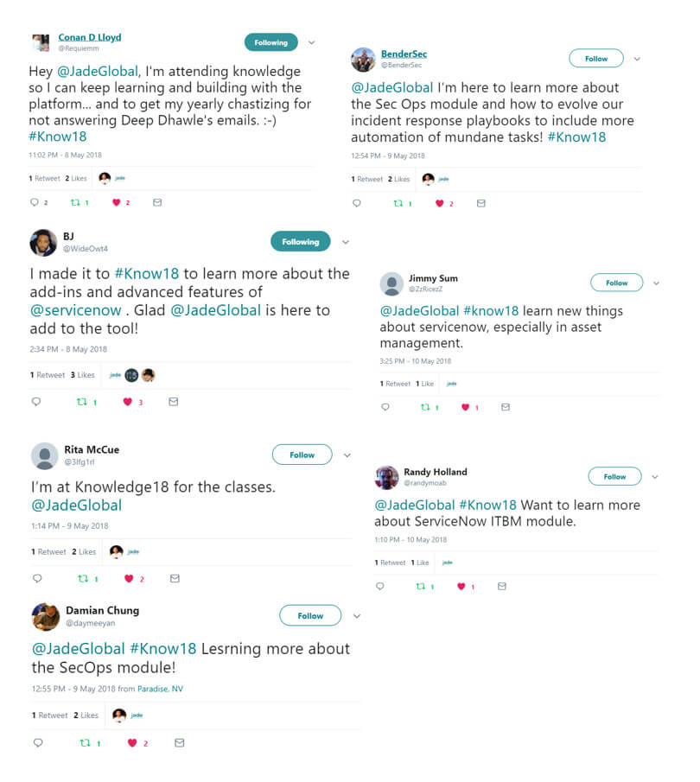This screenshot has height=782, width=700.
Task: Open more-options chevron on Jimmy Sum's tweet
Action: 656,283
